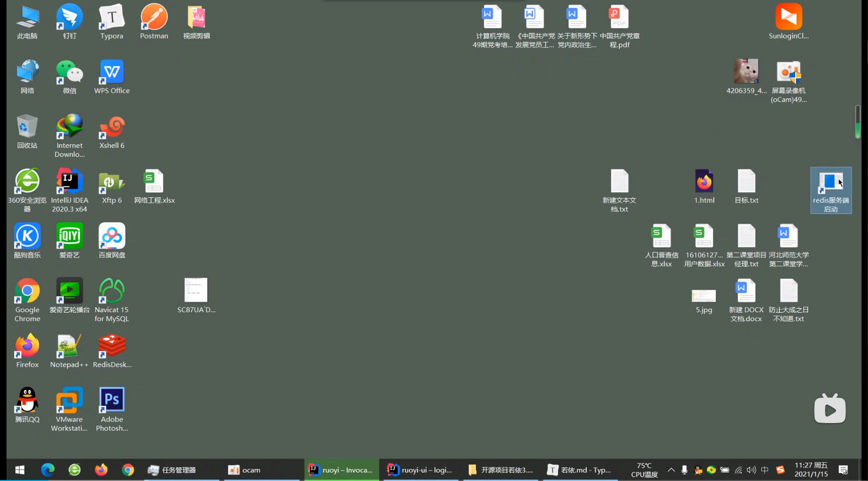Select the 目标.txt file

pyautogui.click(x=746, y=187)
